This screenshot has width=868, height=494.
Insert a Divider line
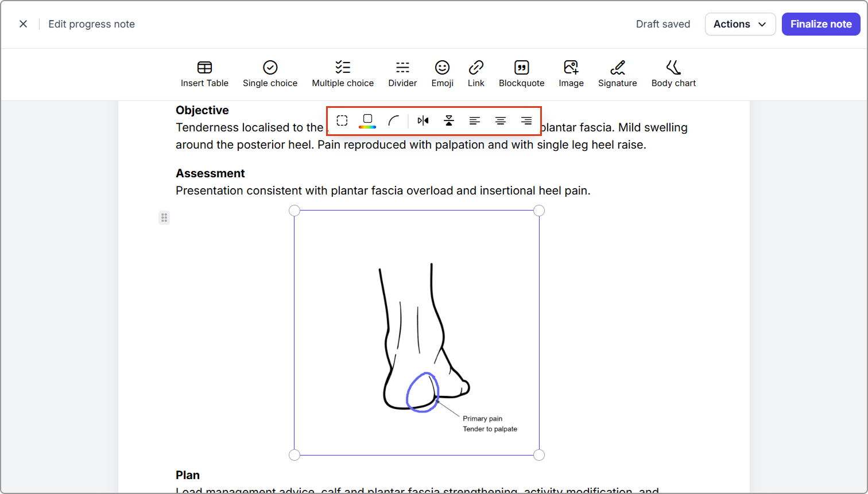tap(402, 74)
